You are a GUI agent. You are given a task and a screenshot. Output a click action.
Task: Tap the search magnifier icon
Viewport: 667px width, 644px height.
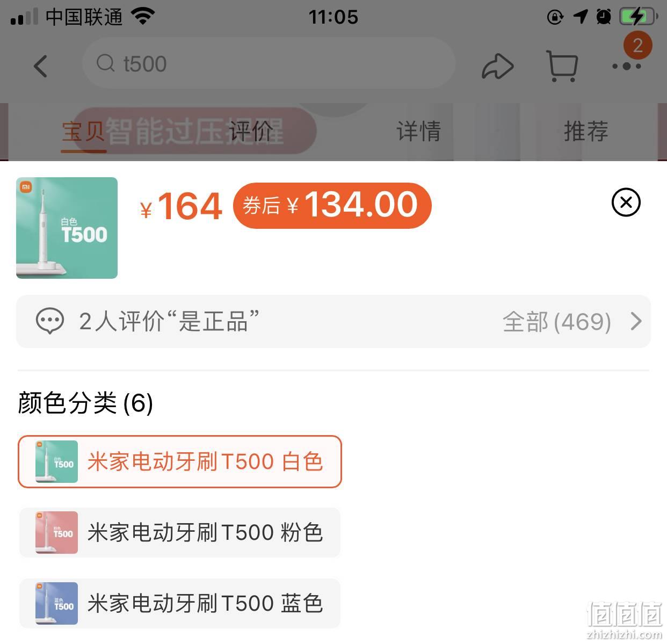[x=106, y=63]
